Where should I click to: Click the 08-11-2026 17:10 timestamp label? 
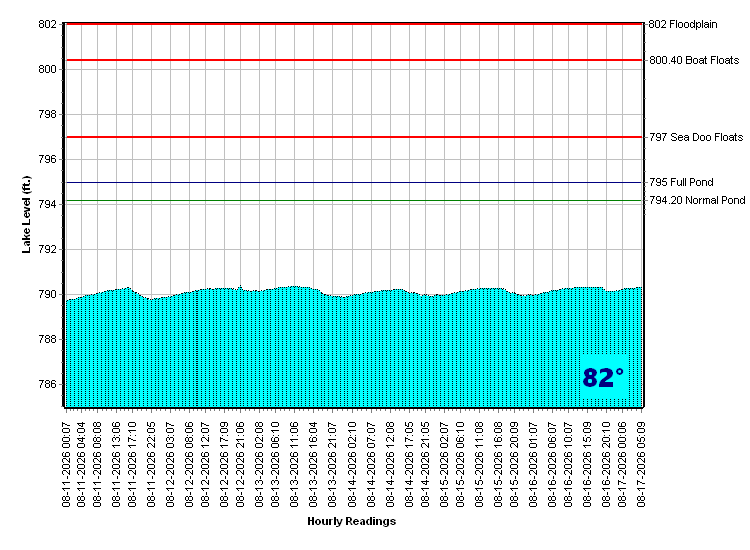(132, 464)
